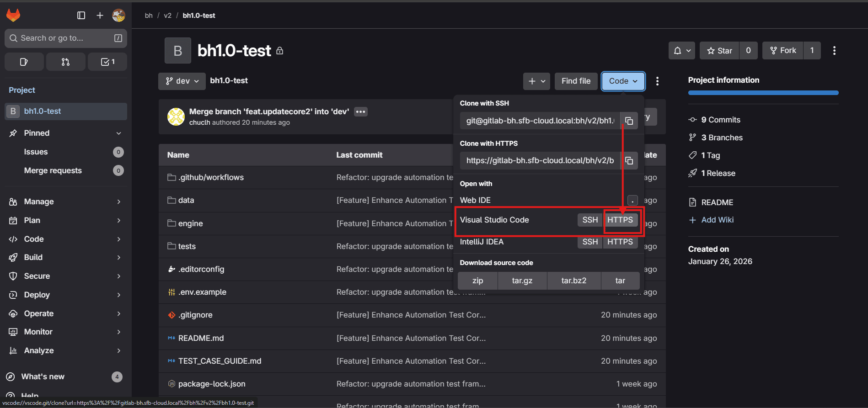Open the Deploy sidebar section
Screen dimensions: 868x408
pyautogui.click(x=66, y=295)
